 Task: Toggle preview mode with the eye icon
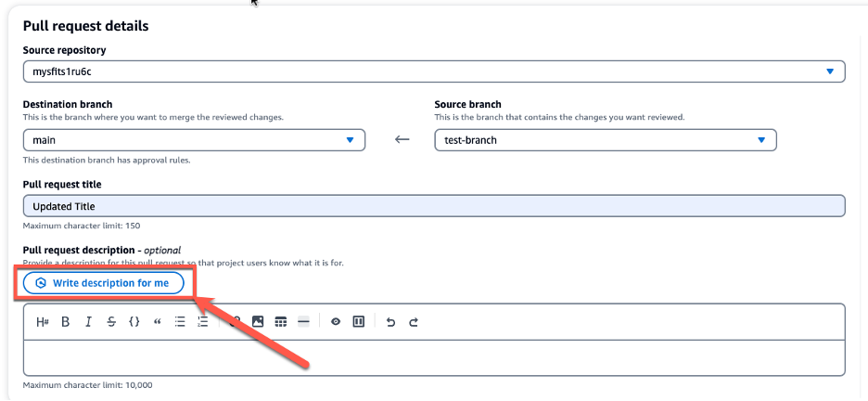click(x=336, y=322)
